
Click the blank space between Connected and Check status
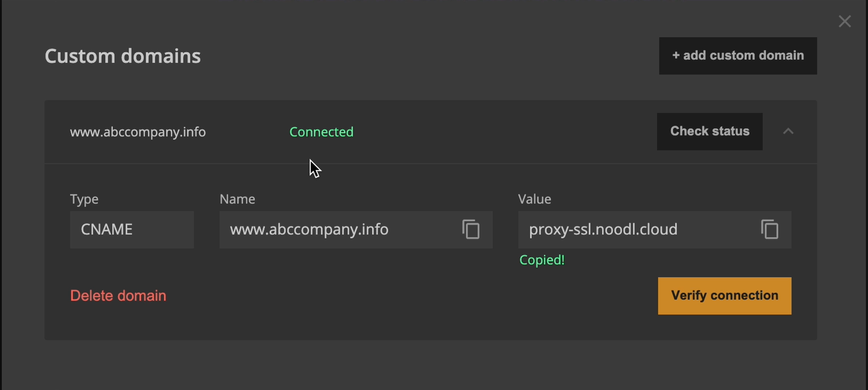click(x=503, y=132)
